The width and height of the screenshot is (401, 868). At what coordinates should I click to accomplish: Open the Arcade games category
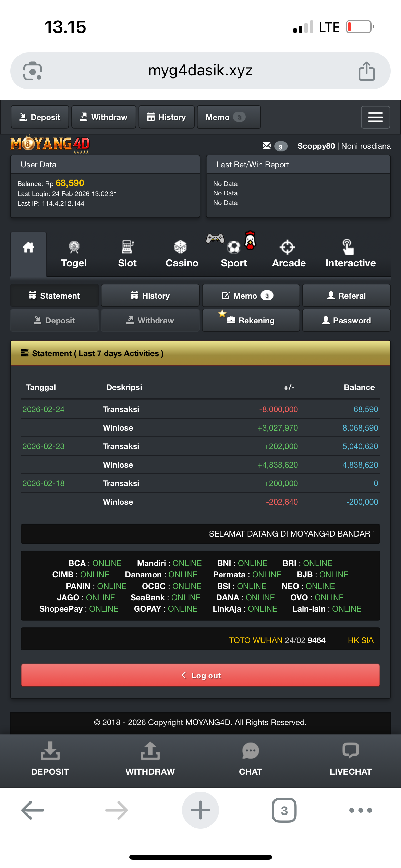point(289,254)
